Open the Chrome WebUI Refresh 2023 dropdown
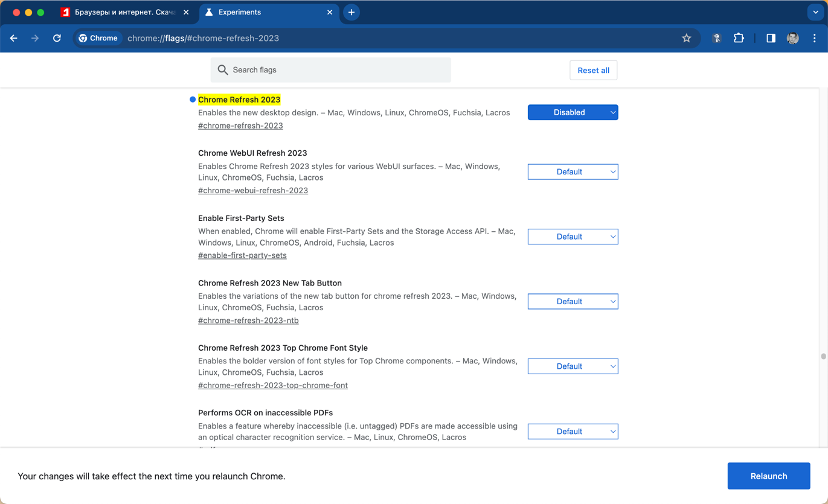Screen dimensions: 828x504 [x=573, y=172]
